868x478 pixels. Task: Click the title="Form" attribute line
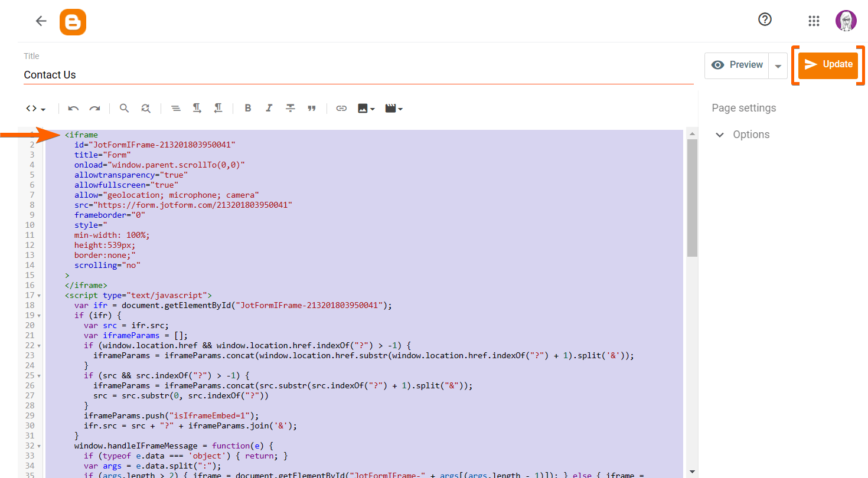(103, 155)
